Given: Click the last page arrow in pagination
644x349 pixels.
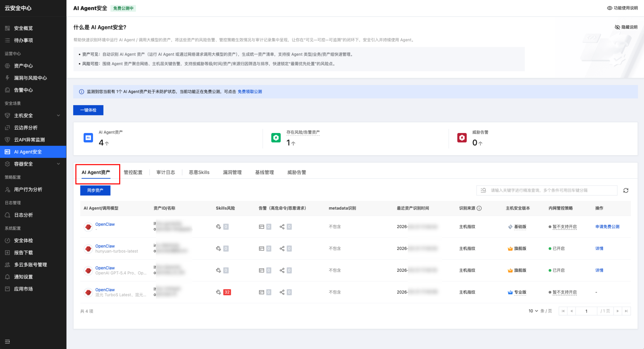Looking at the screenshot, I should [626, 311].
